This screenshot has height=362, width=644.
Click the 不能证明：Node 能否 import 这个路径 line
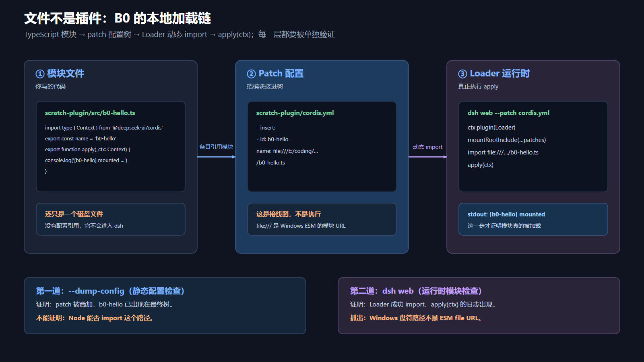tap(95, 318)
